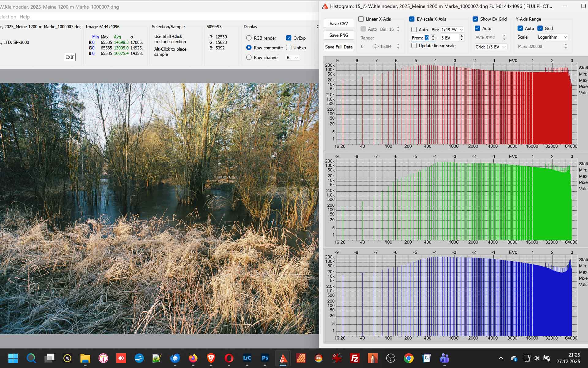Open the Raw channel R dropdown
This screenshot has width=588, height=368.
click(292, 57)
